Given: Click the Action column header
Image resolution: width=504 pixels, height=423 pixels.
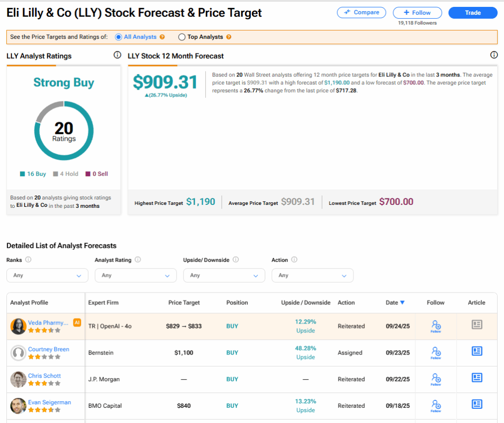Looking at the screenshot, I should (x=346, y=302).
